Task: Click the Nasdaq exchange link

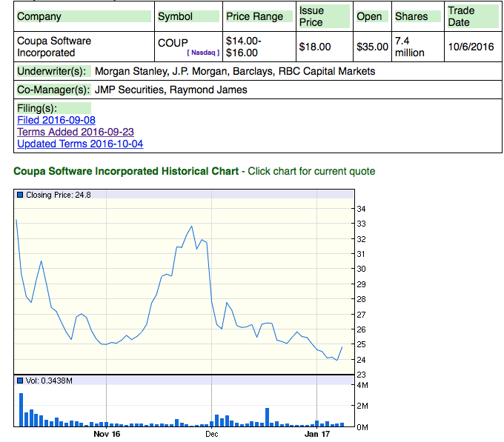Action: (x=203, y=53)
